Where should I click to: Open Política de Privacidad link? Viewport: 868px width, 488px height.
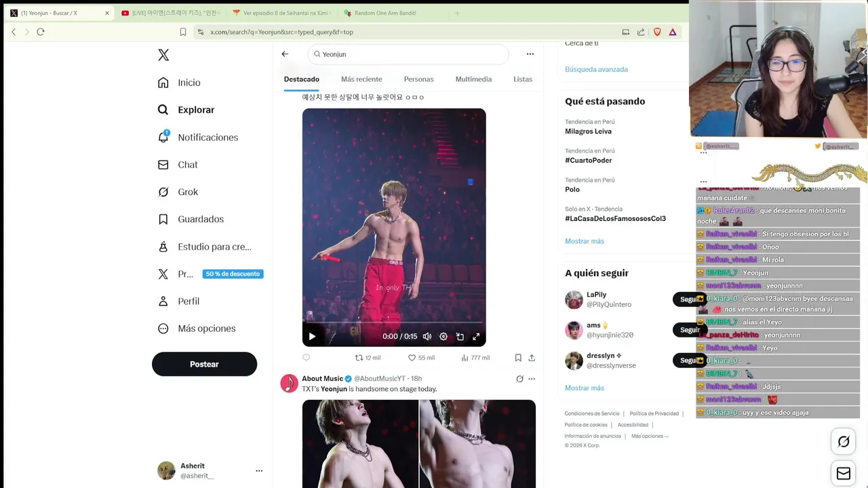point(654,413)
